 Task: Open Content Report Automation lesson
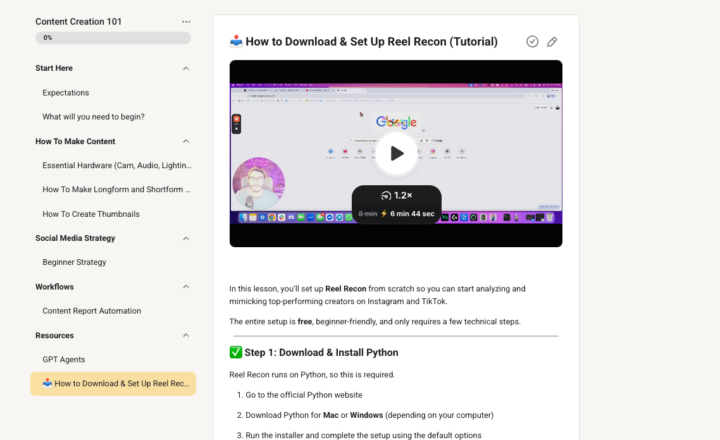pos(91,311)
